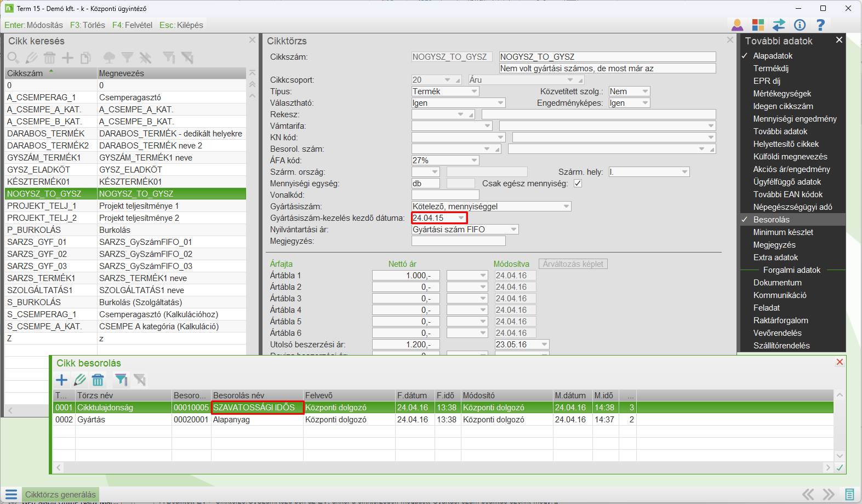Image resolution: width=862 pixels, height=504 pixels.
Task: Click the Cikktörzs generálás button
Action: (60, 494)
